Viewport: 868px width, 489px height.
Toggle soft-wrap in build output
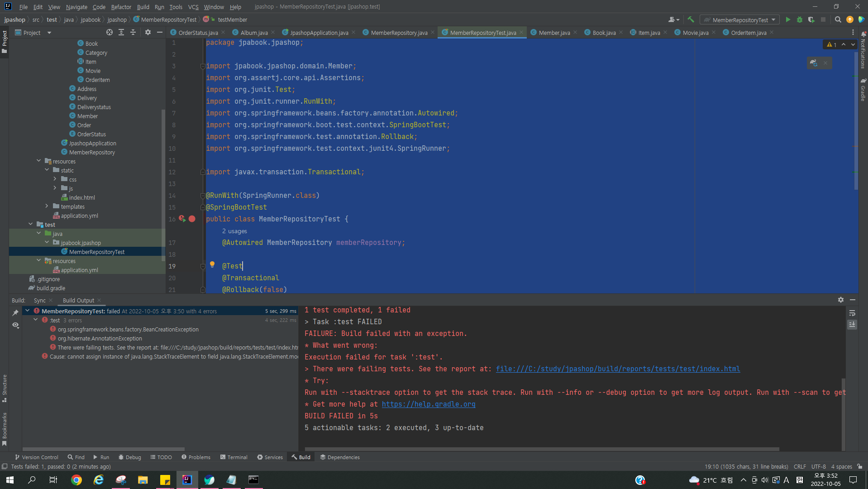point(852,313)
